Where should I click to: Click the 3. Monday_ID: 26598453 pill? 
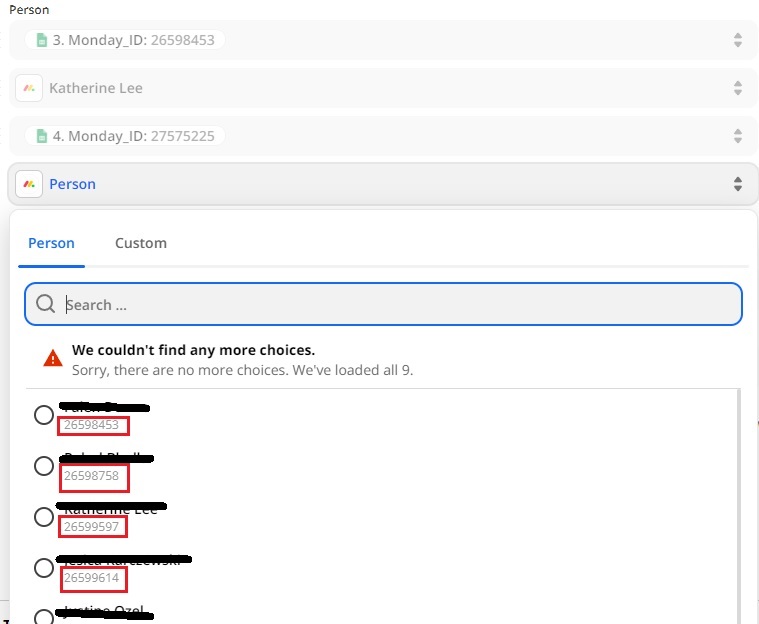pyautogui.click(x=125, y=40)
